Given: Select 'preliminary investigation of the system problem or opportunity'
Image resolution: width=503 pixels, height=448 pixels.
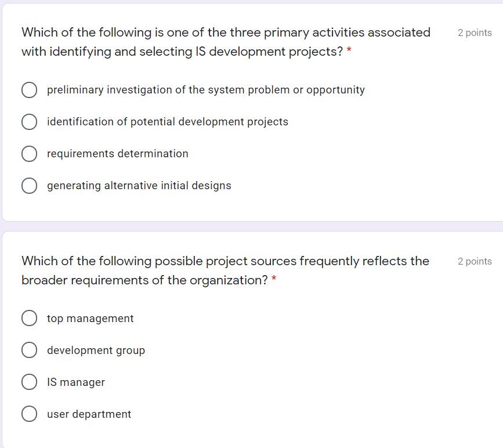Looking at the screenshot, I should [29, 90].
